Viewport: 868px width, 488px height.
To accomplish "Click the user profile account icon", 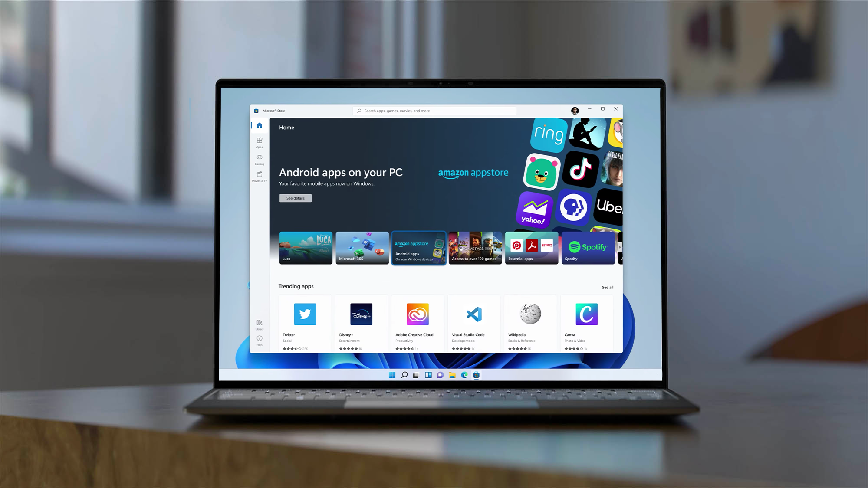I will pos(575,110).
